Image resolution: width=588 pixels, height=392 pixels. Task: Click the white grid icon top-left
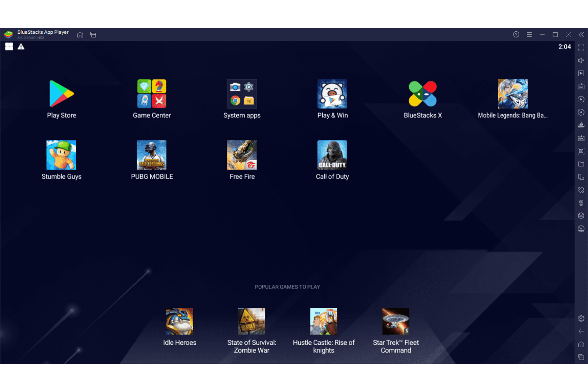9,46
